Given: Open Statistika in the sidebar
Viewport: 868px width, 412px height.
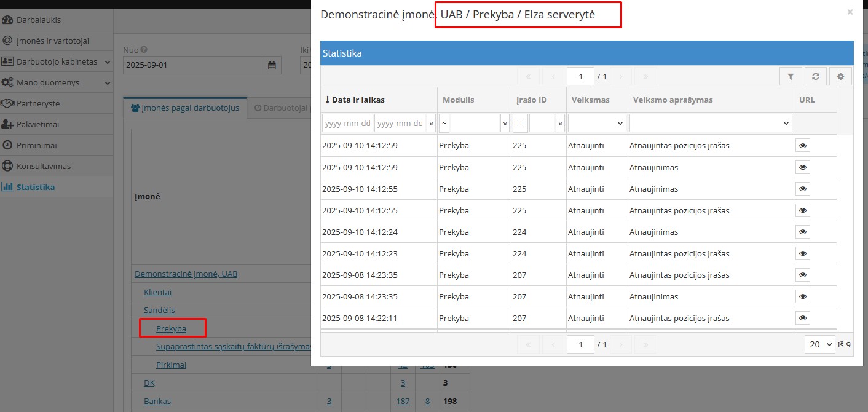Looking at the screenshot, I should click(x=35, y=187).
